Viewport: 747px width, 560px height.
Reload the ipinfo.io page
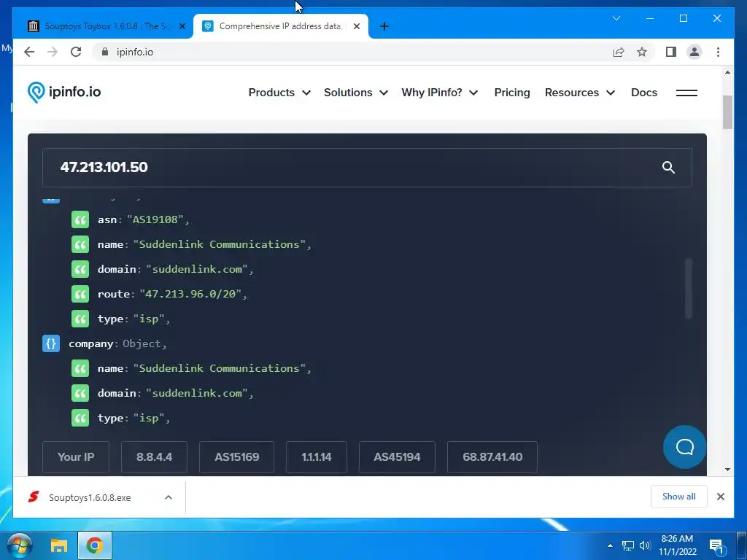click(x=76, y=52)
